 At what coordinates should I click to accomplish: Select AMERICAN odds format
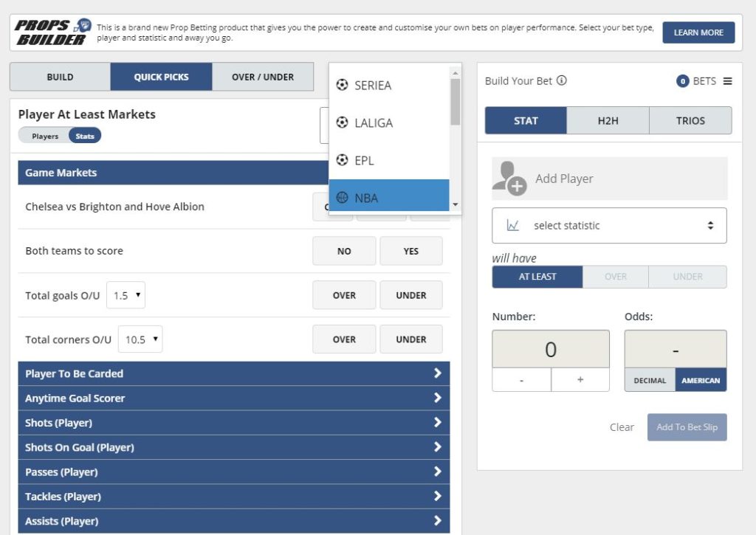pos(701,380)
